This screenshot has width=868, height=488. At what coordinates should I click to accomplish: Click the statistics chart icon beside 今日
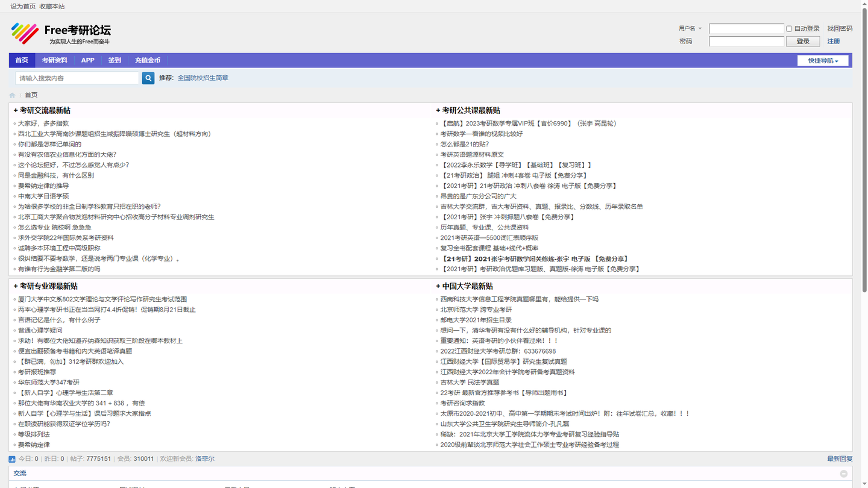[x=12, y=459]
